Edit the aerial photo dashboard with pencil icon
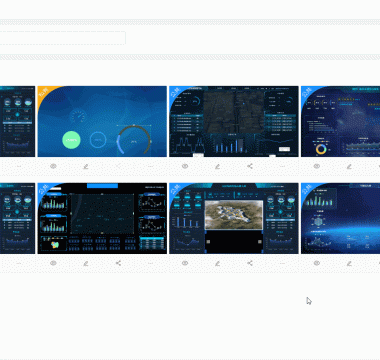 pyautogui.click(x=217, y=263)
